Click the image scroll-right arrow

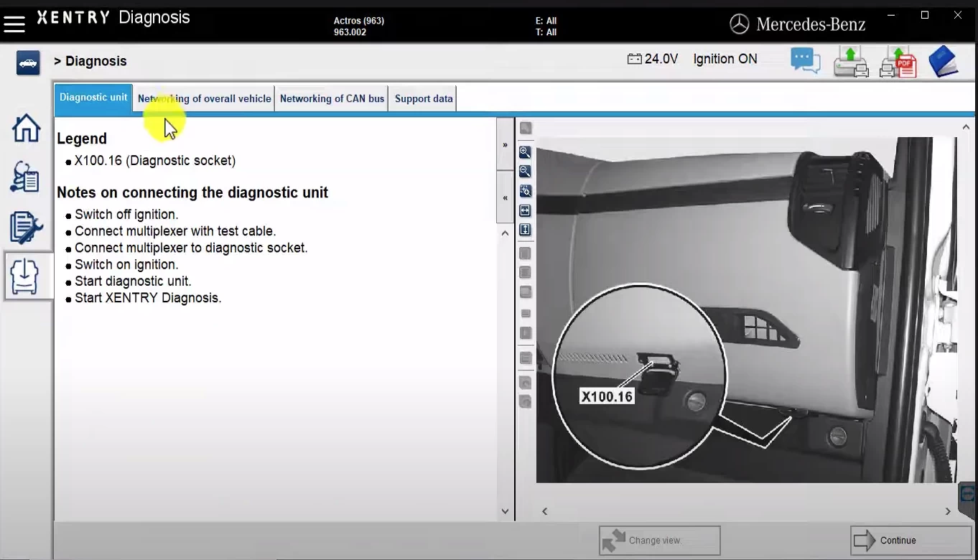click(x=948, y=511)
